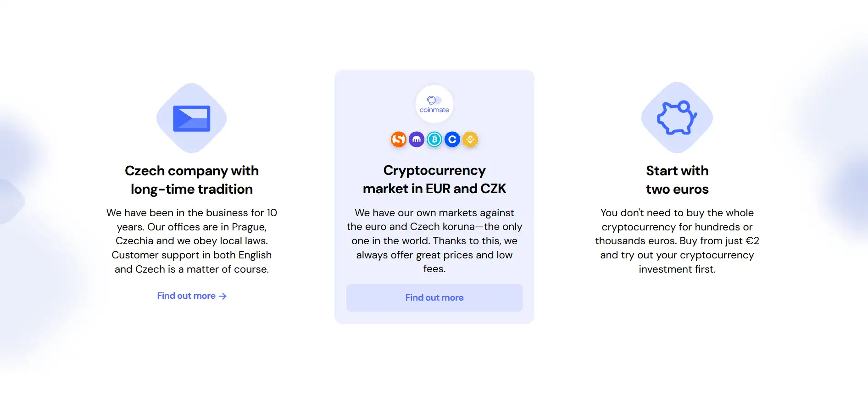868x397 pixels.
Task: Click the purple Kraken icon
Action: [x=416, y=140]
